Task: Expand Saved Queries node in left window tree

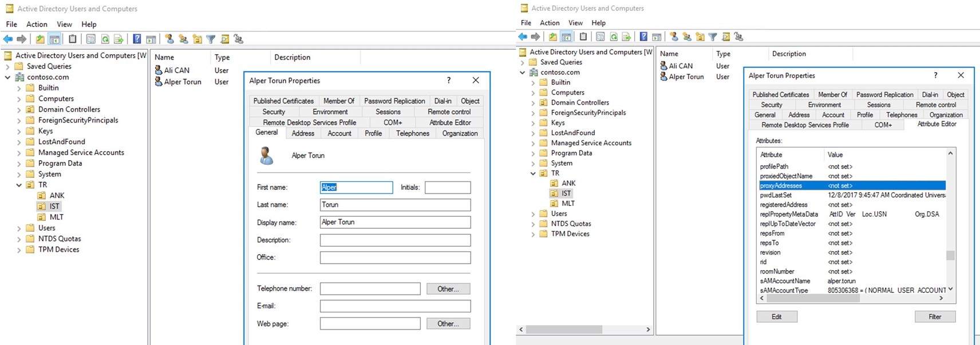Action: 8,66
